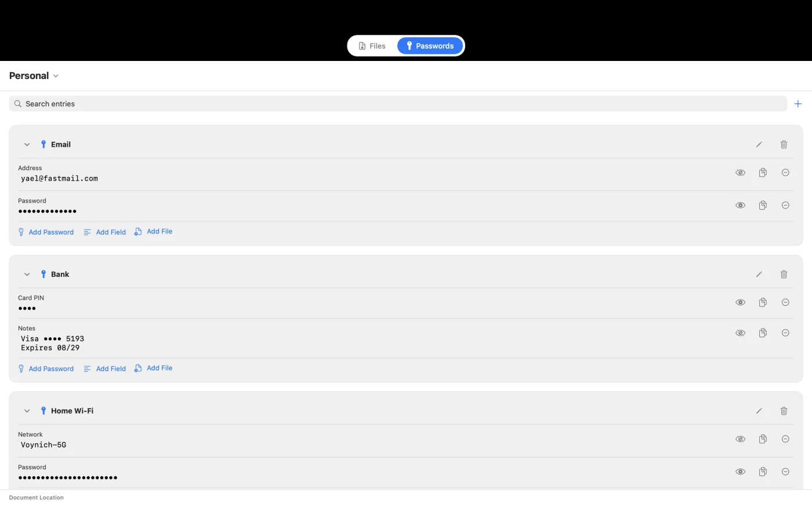
Task: Remove the Email Password field
Action: coord(786,206)
